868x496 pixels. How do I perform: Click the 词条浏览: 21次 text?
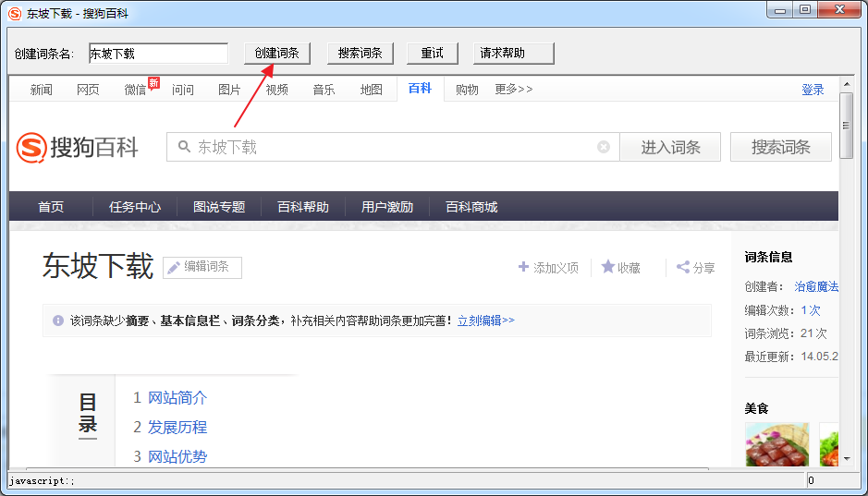tap(786, 333)
